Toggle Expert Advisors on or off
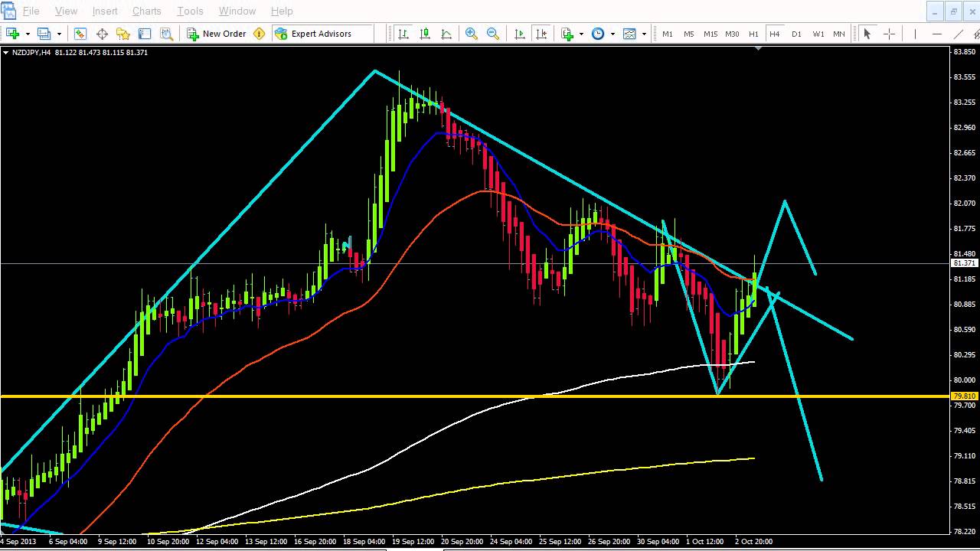Viewport: 980px width, 551px height. (x=312, y=34)
